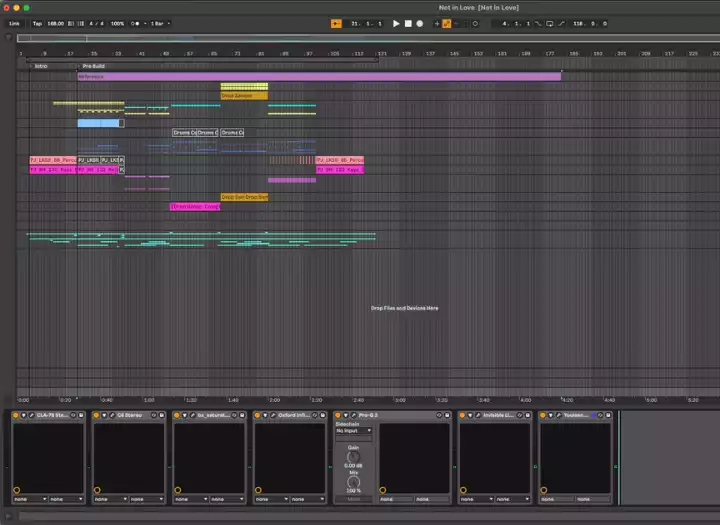Click the Pro-Q 3 Mono button

pyautogui.click(x=354, y=499)
